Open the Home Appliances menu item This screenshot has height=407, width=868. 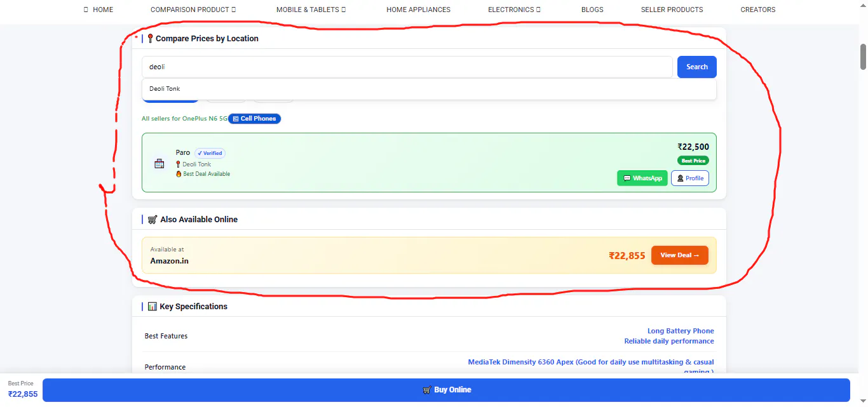(418, 10)
